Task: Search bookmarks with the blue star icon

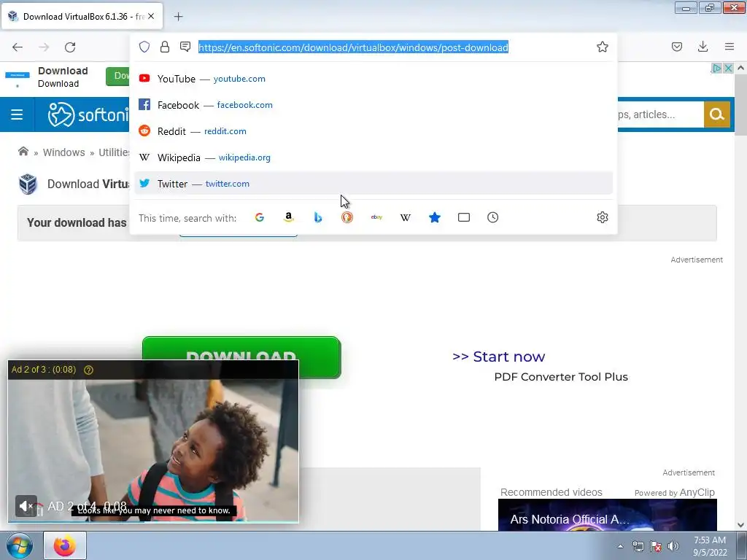Action: coord(435,217)
